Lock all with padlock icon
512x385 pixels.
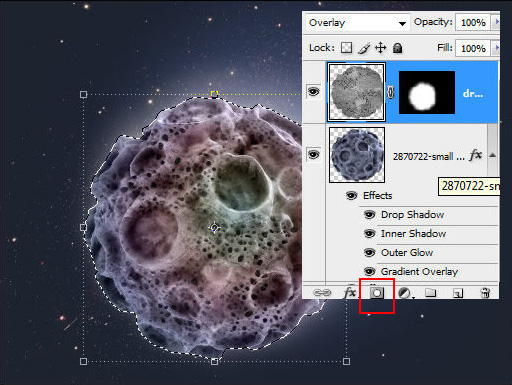coord(397,48)
